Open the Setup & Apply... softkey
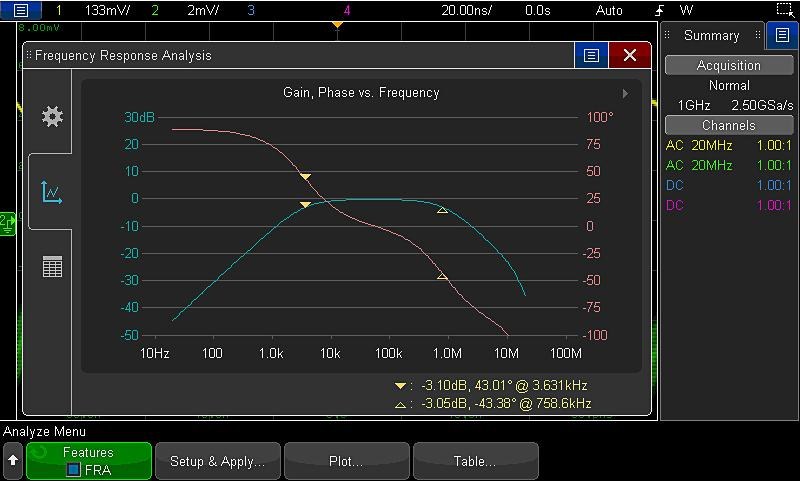Screen dimensions: 800x481 (218, 461)
